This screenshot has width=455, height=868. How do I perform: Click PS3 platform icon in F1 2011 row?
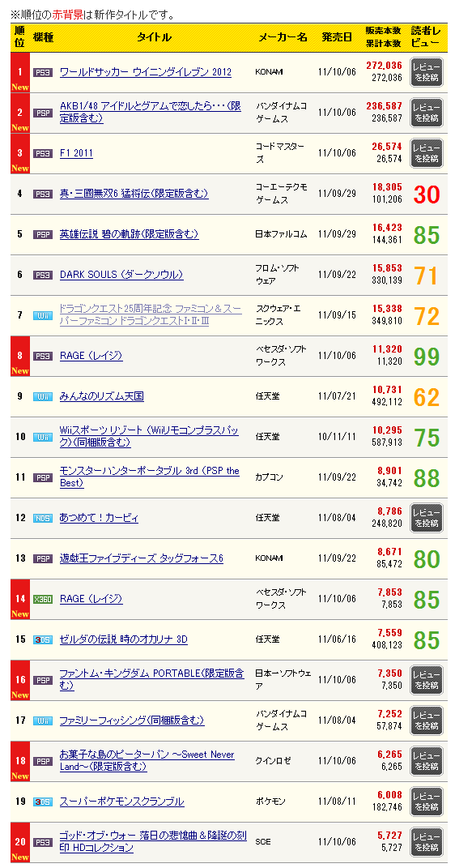coord(43,153)
